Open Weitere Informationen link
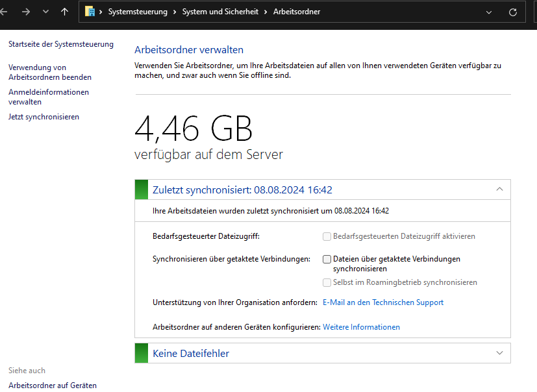Image resolution: width=537 pixels, height=392 pixels. 361,327
